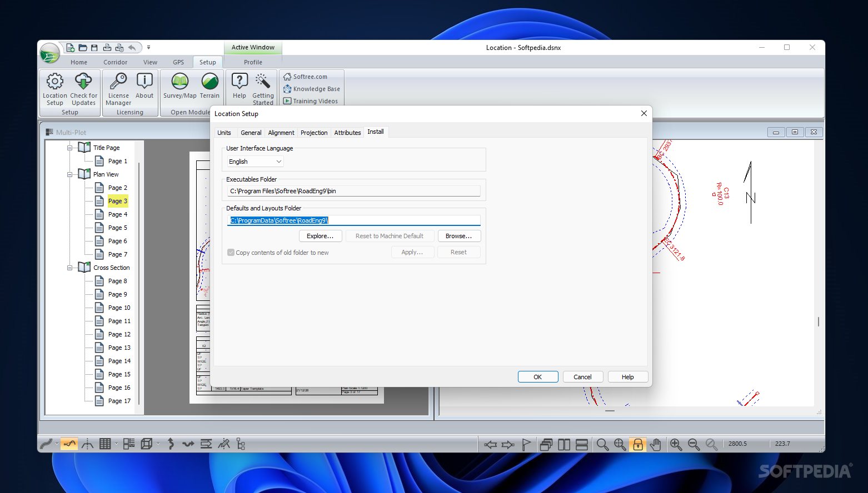Image resolution: width=868 pixels, height=493 pixels.
Task: Open the Corridor ribbon tab
Action: pyautogui.click(x=115, y=62)
